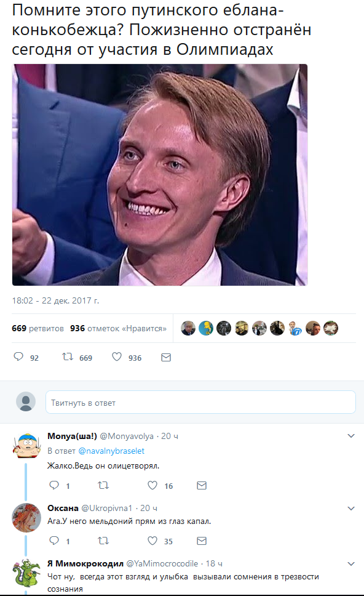This screenshot has height=596, width=364.
Task: Click first liker avatar in likes row
Action: point(188,328)
